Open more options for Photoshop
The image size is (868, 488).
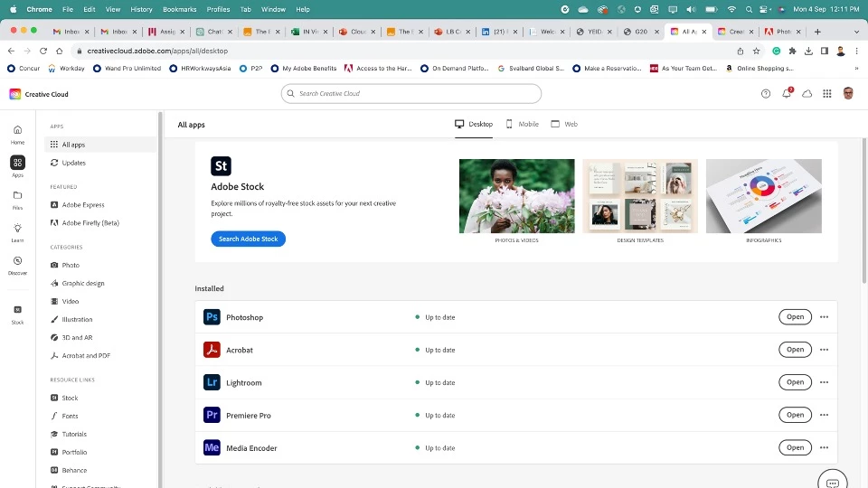click(x=825, y=317)
